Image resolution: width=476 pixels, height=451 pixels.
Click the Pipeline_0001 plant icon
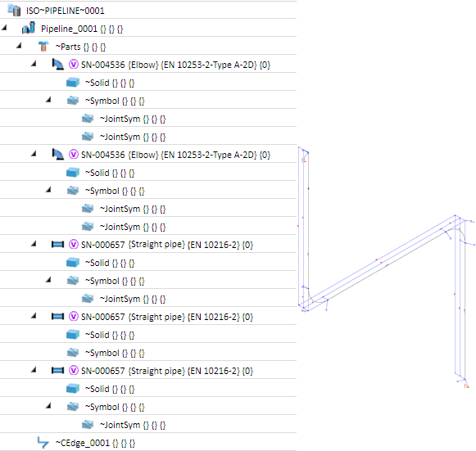click(x=29, y=28)
